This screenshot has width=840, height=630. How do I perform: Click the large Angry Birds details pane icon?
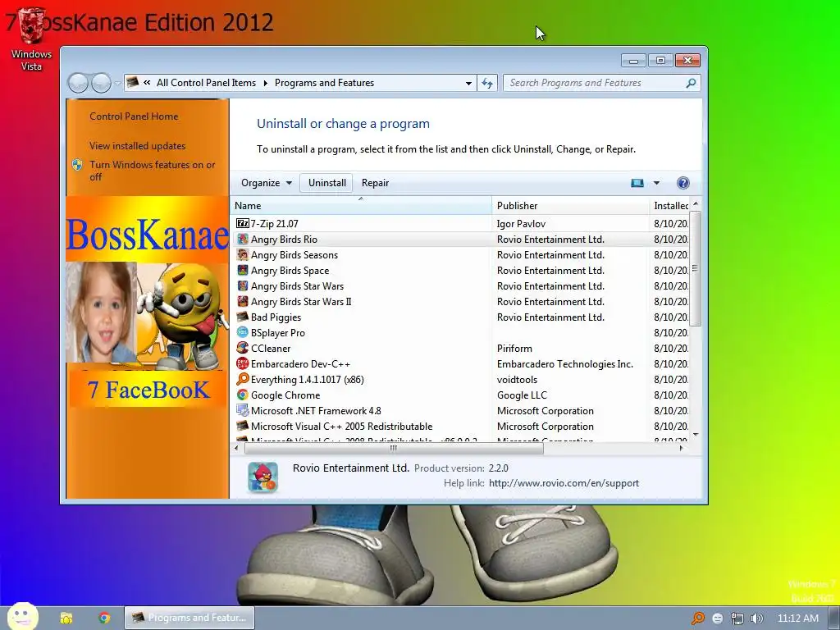pos(263,477)
